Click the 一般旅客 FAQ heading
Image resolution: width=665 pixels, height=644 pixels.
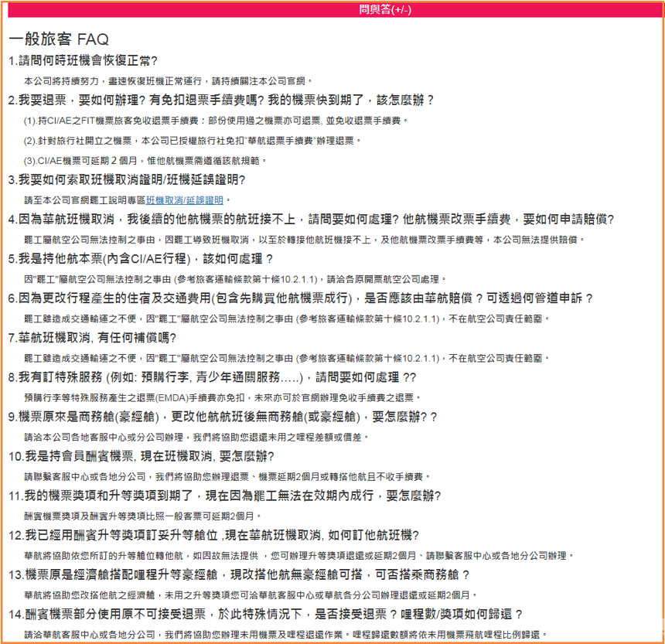point(59,39)
